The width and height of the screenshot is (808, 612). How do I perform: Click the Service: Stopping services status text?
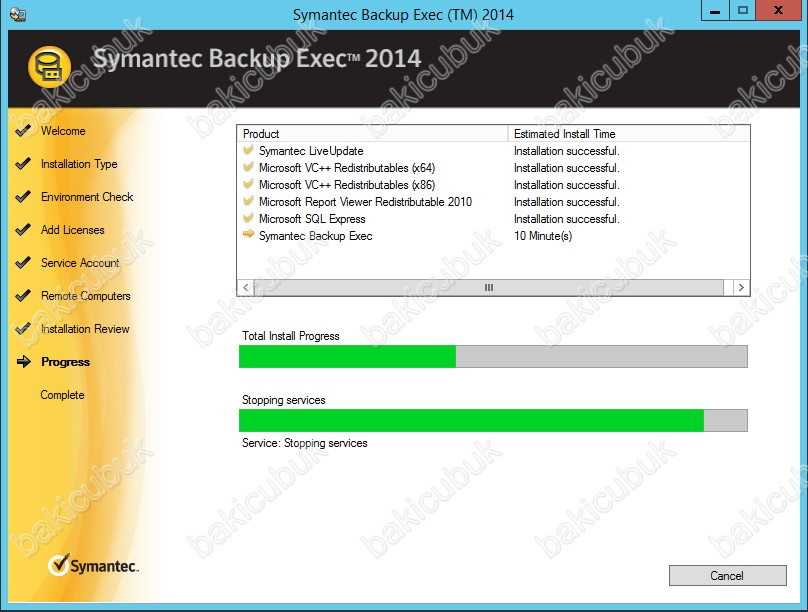(305, 443)
